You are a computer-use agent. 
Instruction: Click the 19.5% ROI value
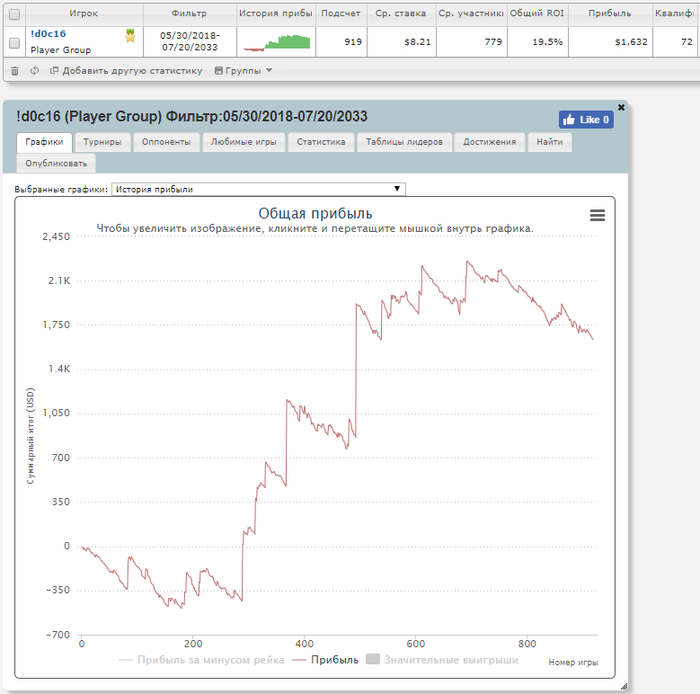(x=547, y=42)
